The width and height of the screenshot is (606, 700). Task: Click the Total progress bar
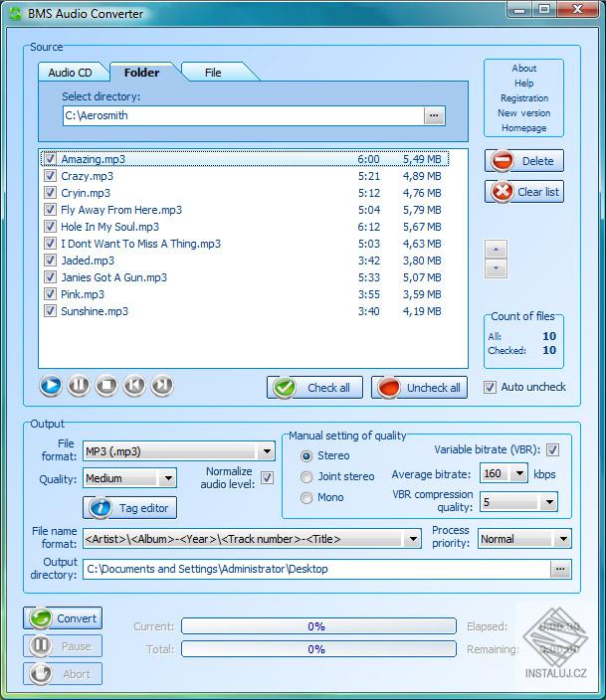(x=318, y=648)
